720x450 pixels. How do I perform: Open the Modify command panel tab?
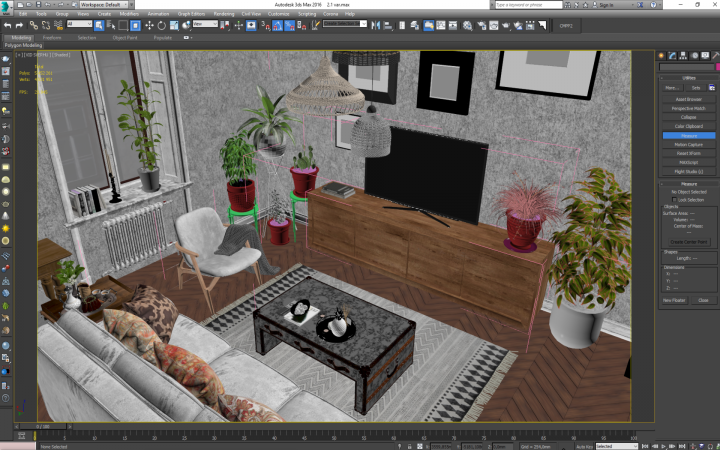coord(672,56)
